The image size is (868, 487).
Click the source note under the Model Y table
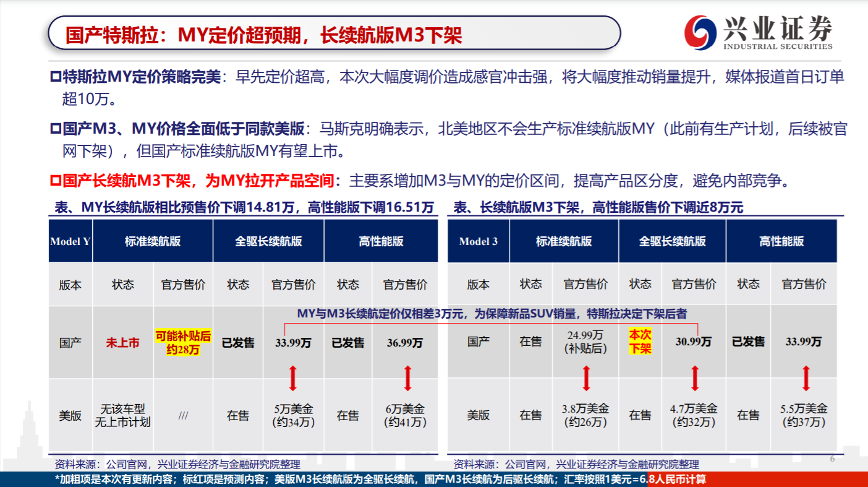[x=177, y=464]
